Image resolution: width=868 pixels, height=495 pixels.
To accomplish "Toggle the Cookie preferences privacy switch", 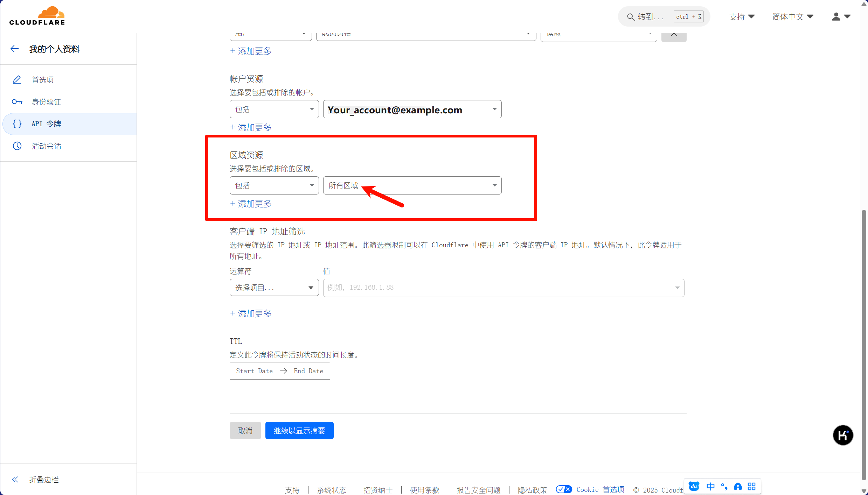I will 564,489.
